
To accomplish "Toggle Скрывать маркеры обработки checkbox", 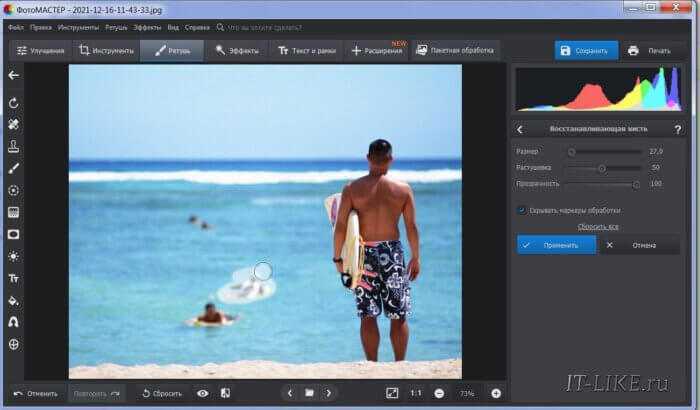I will [x=521, y=210].
